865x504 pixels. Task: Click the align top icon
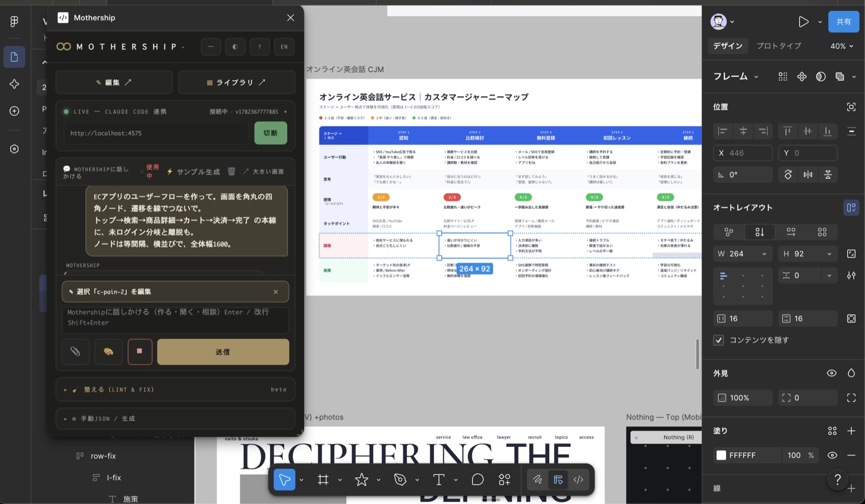pyautogui.click(x=788, y=131)
